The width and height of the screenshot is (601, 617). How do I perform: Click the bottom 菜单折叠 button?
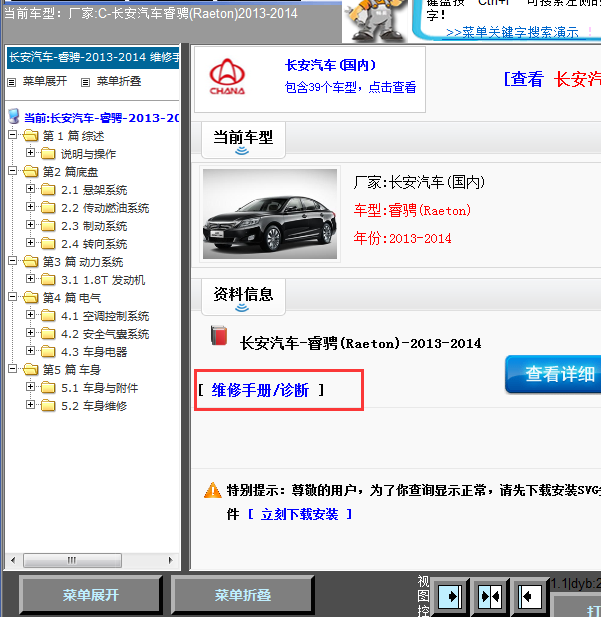pyautogui.click(x=242, y=595)
